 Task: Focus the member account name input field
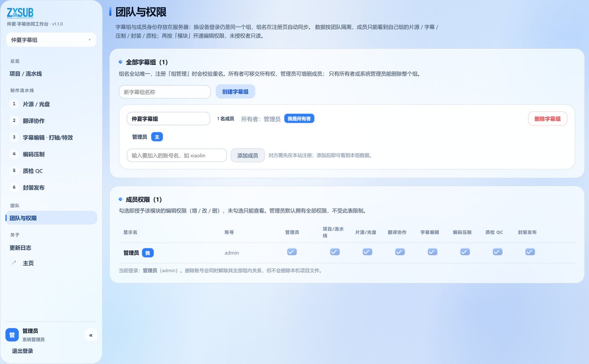click(177, 155)
